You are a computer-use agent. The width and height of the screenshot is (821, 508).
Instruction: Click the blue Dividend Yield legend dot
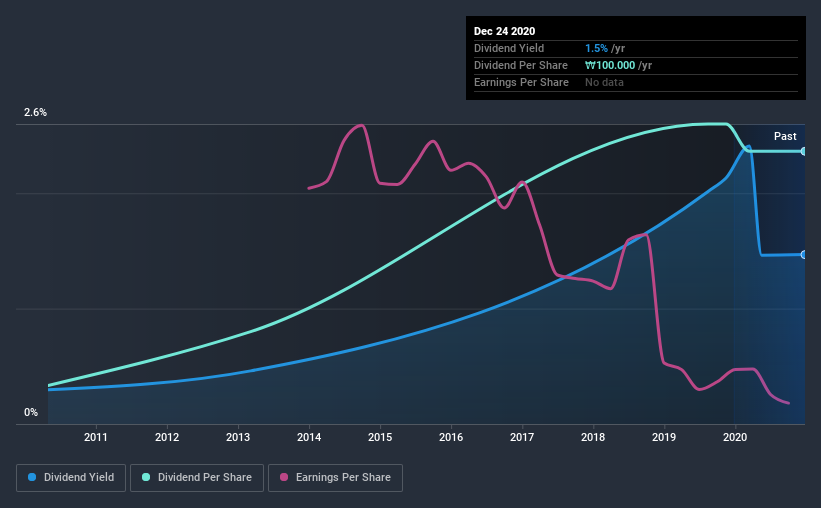point(32,477)
